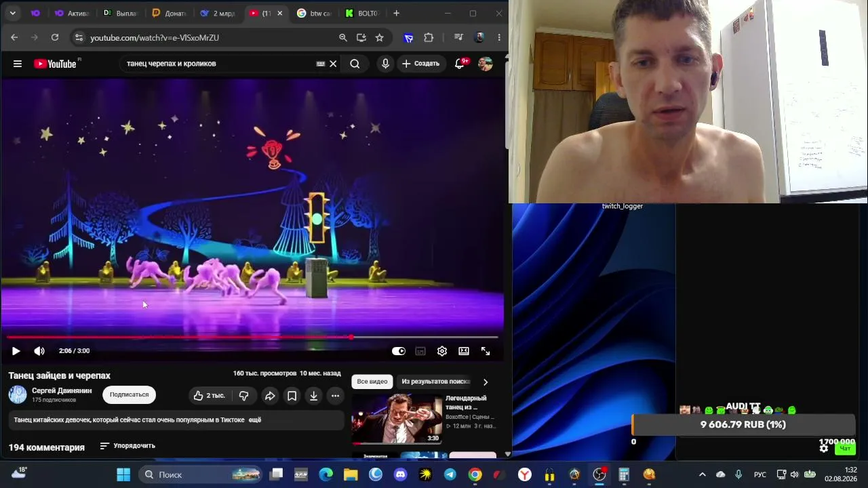This screenshot has width=868, height=488.
Task: Open a new browser tab
Action: coord(396,13)
